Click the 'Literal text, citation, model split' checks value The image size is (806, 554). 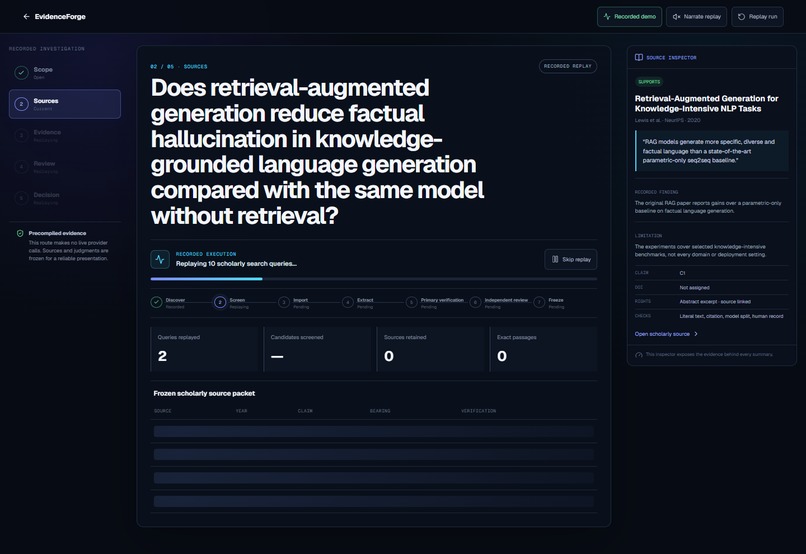pyautogui.click(x=731, y=316)
